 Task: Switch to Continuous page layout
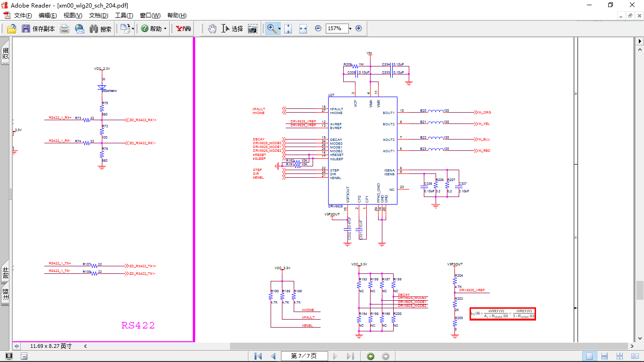(605, 356)
